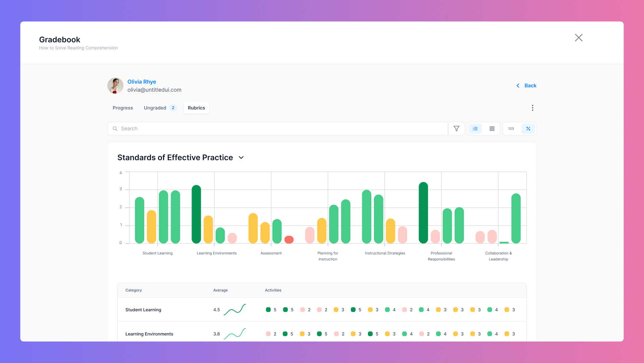
Task: Show scores as percentages toggle
Action: 528,129
